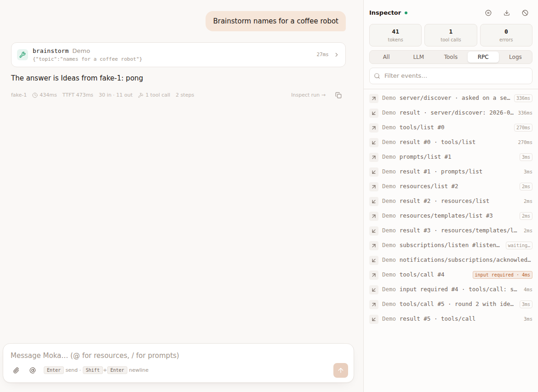Click the 0 errors stat card
Image resolution: width=538 pixels, height=392 pixels.
pyautogui.click(x=506, y=35)
